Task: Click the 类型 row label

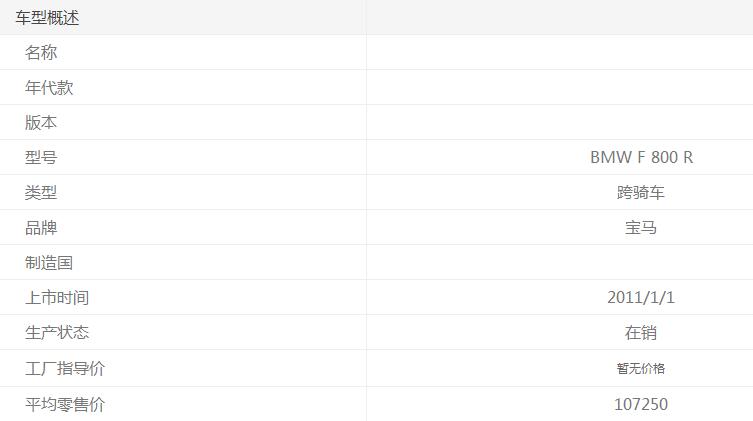Action: tap(41, 193)
